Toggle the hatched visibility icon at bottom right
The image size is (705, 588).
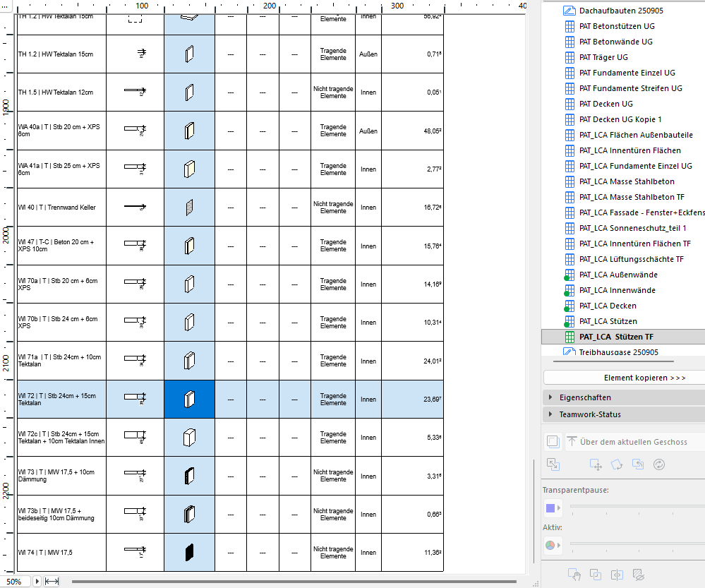pyautogui.click(x=638, y=575)
